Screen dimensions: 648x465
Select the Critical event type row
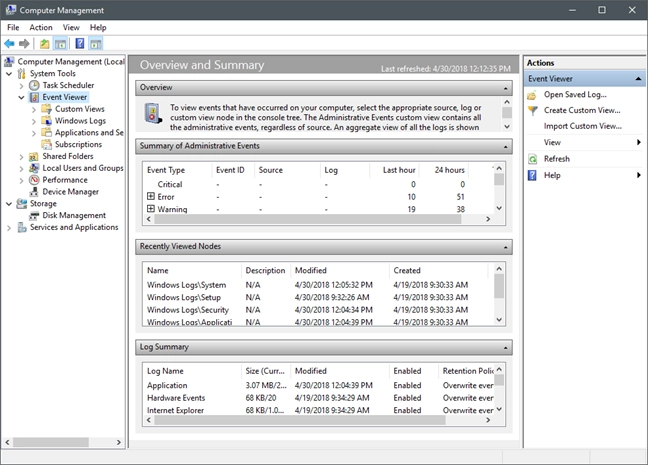[x=318, y=184]
